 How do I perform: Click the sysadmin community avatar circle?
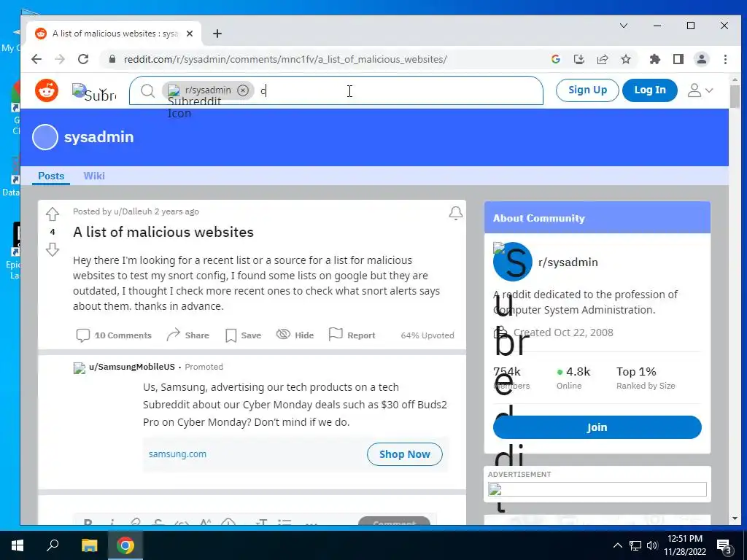[x=45, y=137]
